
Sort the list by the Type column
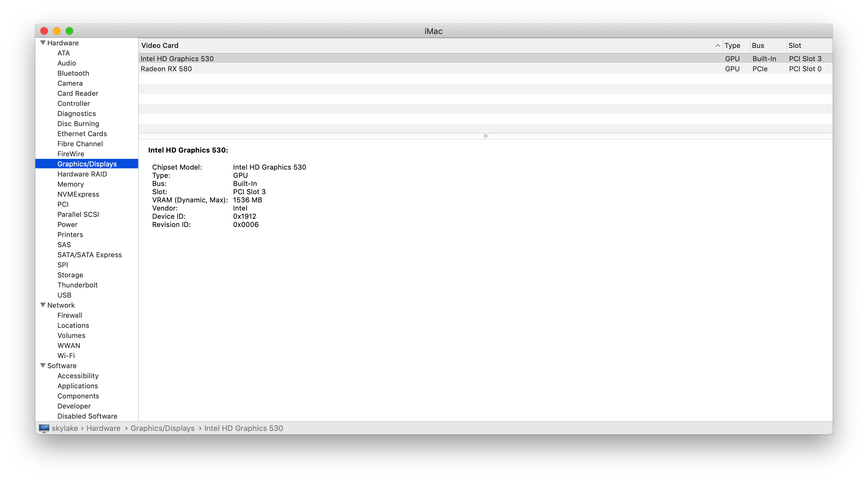[x=733, y=45]
